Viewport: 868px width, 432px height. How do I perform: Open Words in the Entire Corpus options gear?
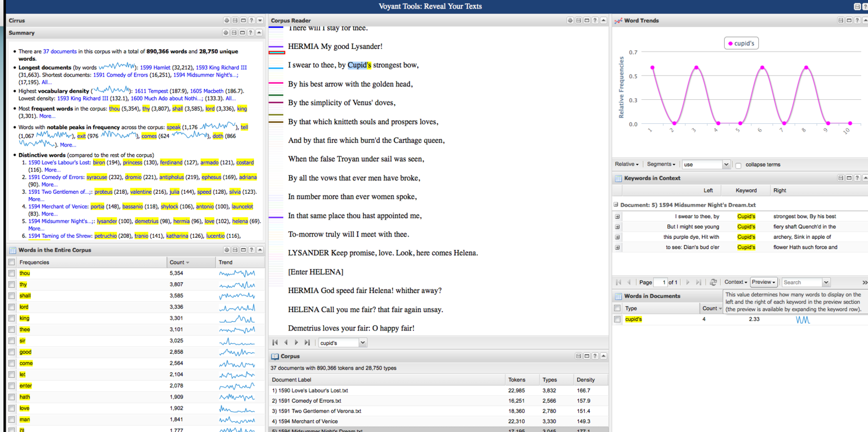[x=227, y=250]
